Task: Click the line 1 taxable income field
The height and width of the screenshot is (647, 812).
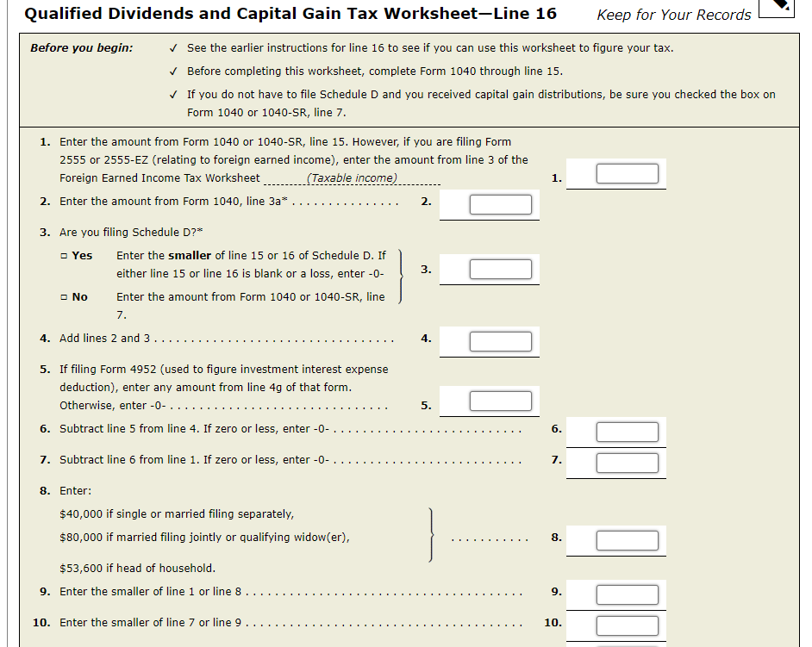Action: click(628, 174)
